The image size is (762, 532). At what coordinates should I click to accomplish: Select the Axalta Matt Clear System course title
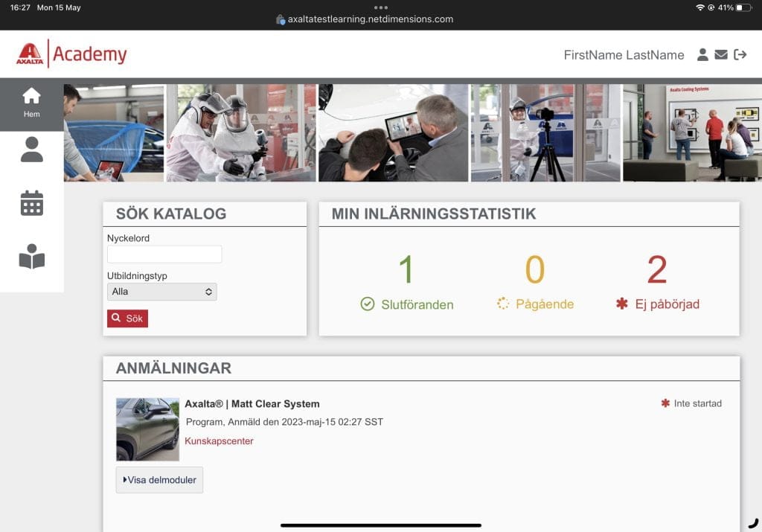pyautogui.click(x=252, y=403)
